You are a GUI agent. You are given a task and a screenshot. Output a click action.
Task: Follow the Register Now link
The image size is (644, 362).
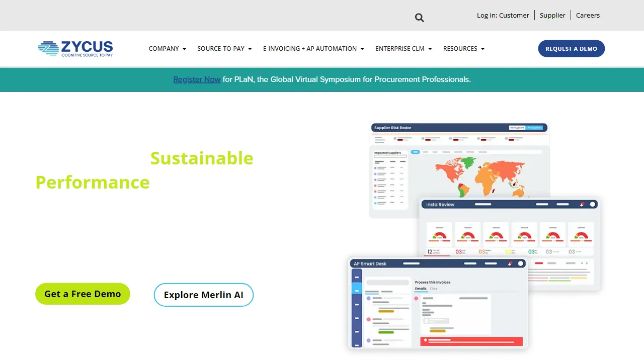(x=197, y=79)
